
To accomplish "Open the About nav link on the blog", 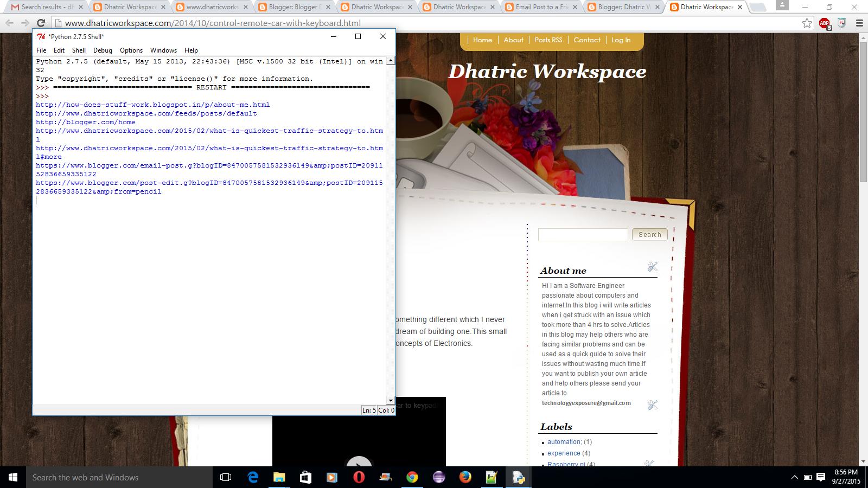I will point(513,40).
